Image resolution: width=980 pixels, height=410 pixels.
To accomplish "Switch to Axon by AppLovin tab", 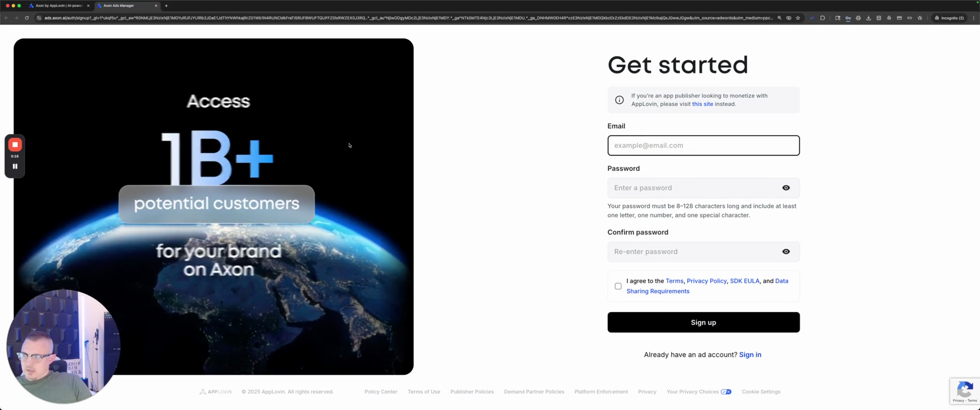I will click(x=59, y=6).
